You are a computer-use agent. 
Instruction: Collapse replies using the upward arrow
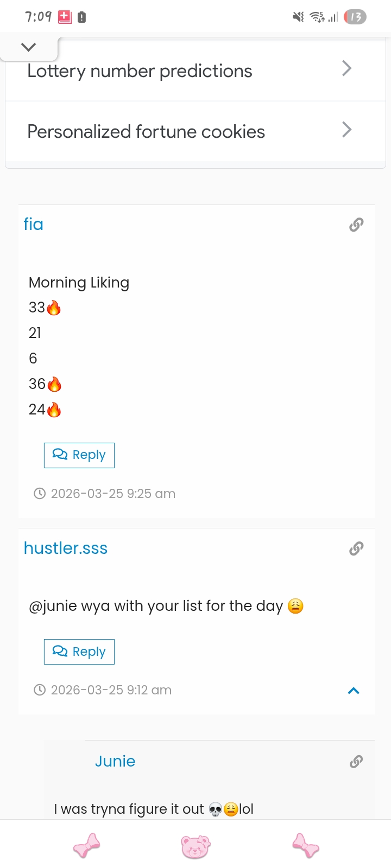[354, 691]
